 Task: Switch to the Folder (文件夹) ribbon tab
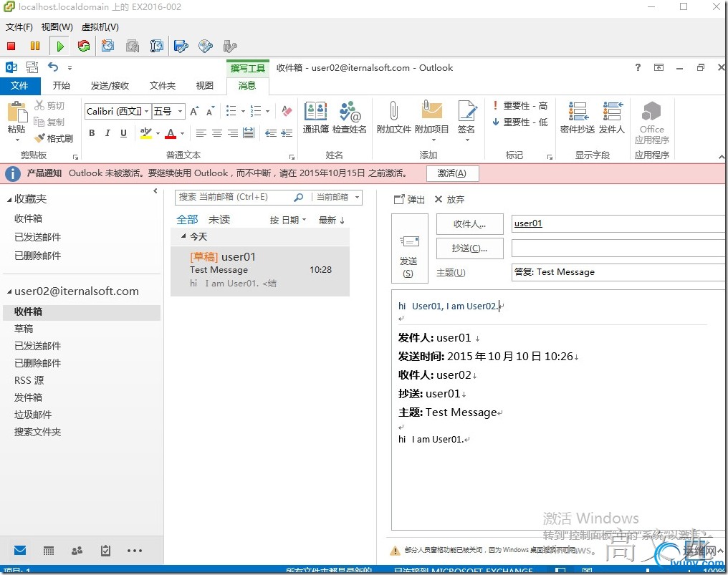click(163, 85)
